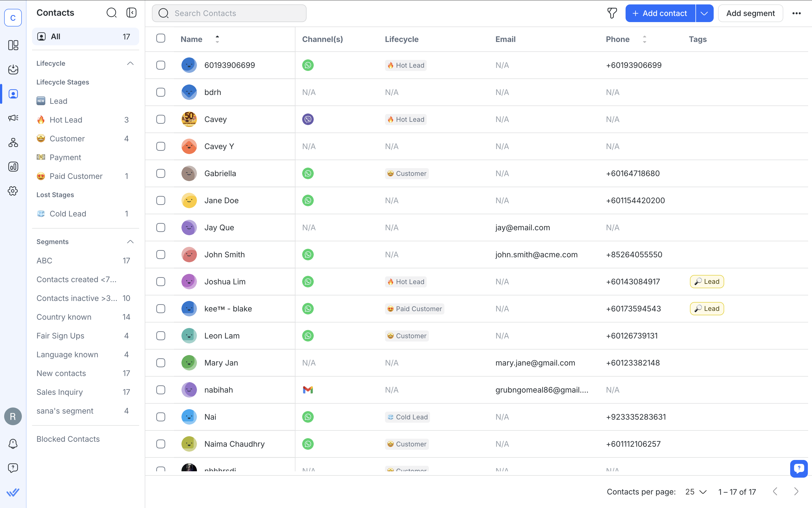Screen dimensions: 812x508
Task: Open the Blocked Contacts section
Action: (x=68, y=439)
